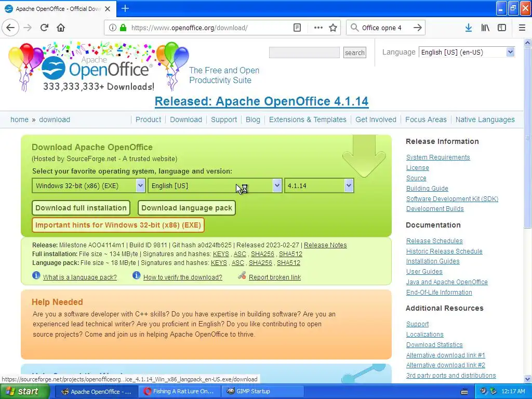Viewport: 532px width, 399px height.
Task: Click the site search button
Action: click(x=354, y=52)
